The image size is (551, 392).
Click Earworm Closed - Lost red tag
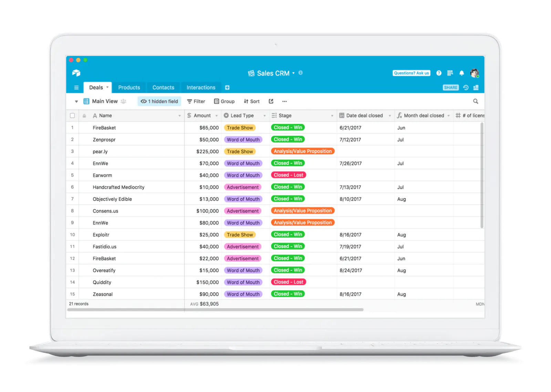[289, 175]
